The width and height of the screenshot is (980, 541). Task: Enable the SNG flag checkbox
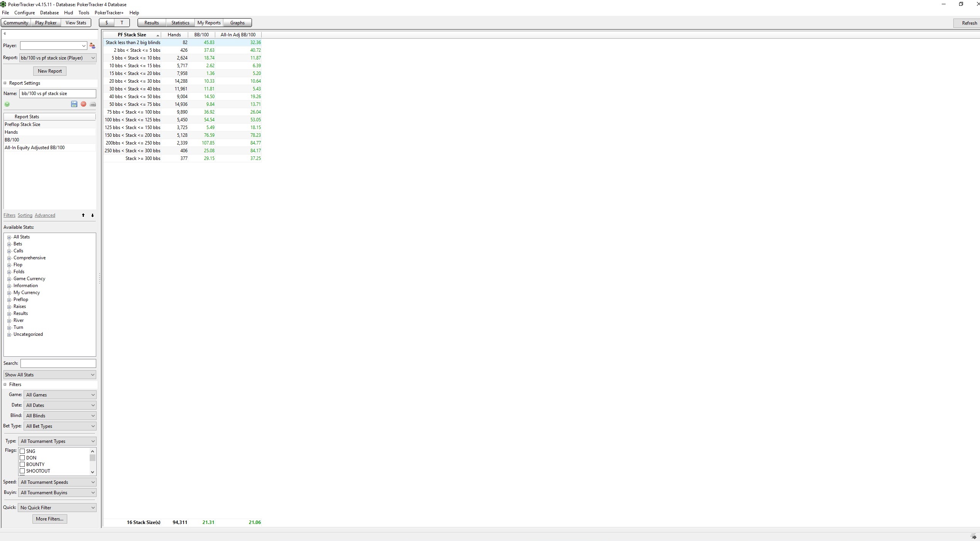coord(22,451)
